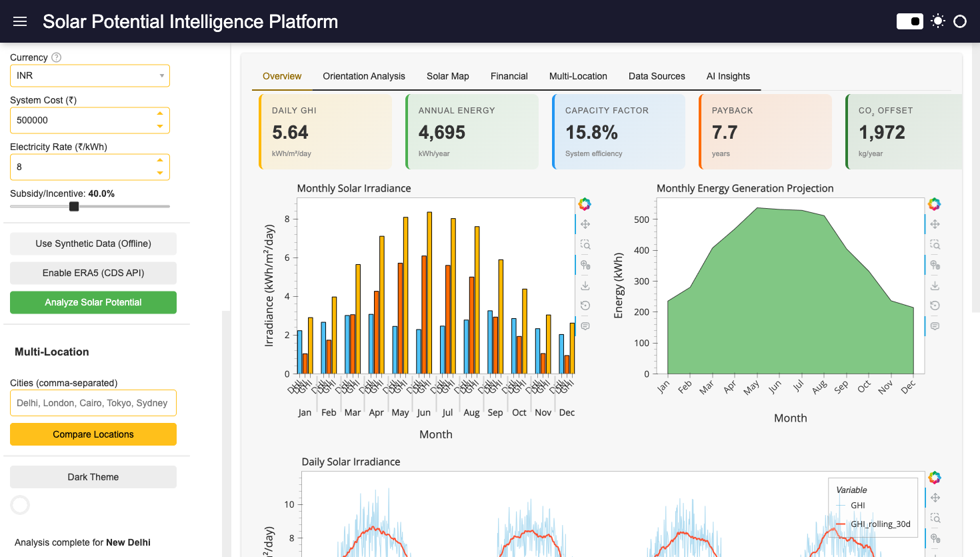The height and width of the screenshot is (557, 980).
Task: Click Bokeh logo on Monthly Energy Generation chart
Action: pyautogui.click(x=935, y=204)
